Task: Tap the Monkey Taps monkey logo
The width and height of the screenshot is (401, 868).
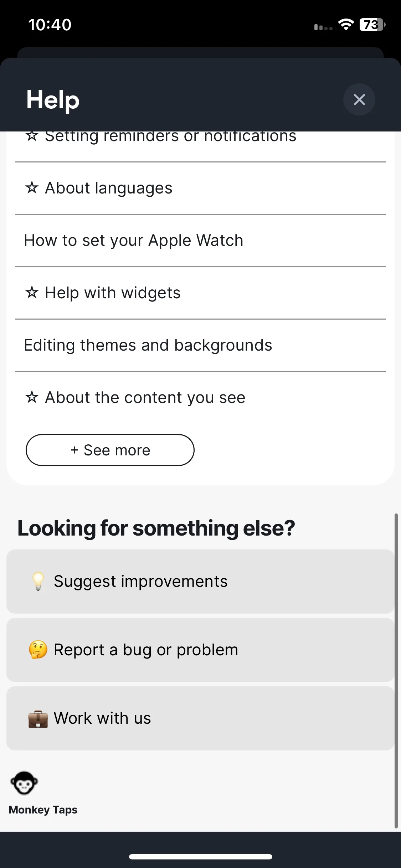Action: tap(24, 783)
